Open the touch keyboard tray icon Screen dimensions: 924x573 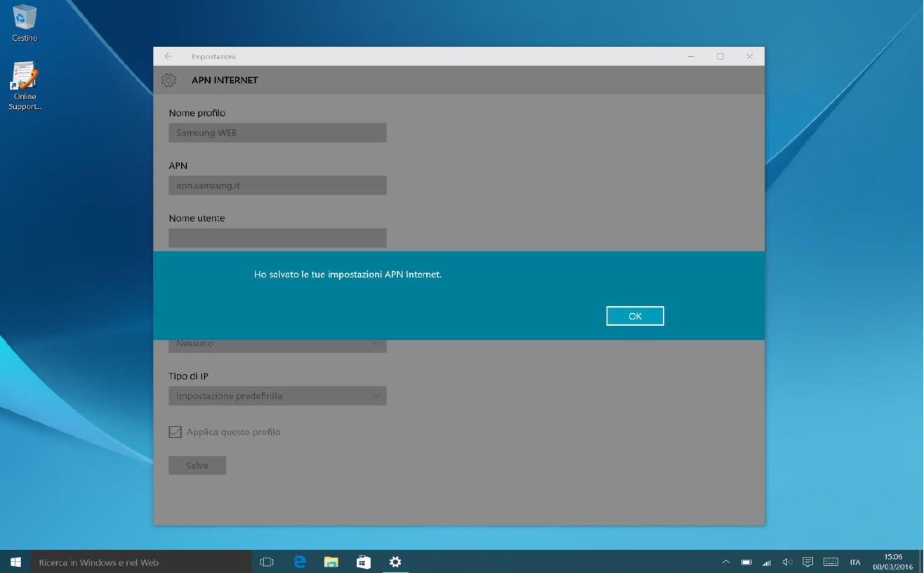tap(831, 562)
